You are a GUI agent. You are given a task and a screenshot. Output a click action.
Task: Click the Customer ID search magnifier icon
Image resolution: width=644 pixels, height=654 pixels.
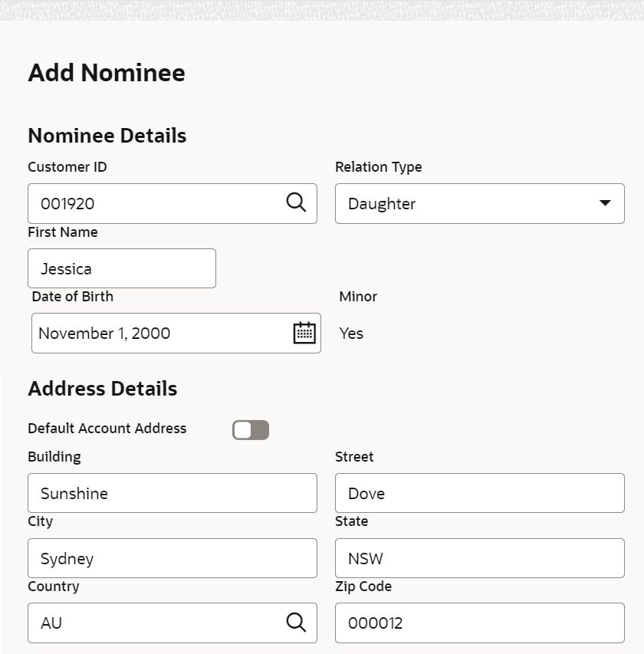[296, 203]
